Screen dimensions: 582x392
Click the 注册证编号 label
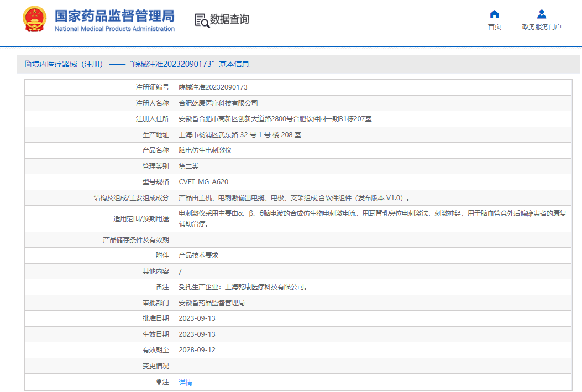pyautogui.click(x=152, y=87)
